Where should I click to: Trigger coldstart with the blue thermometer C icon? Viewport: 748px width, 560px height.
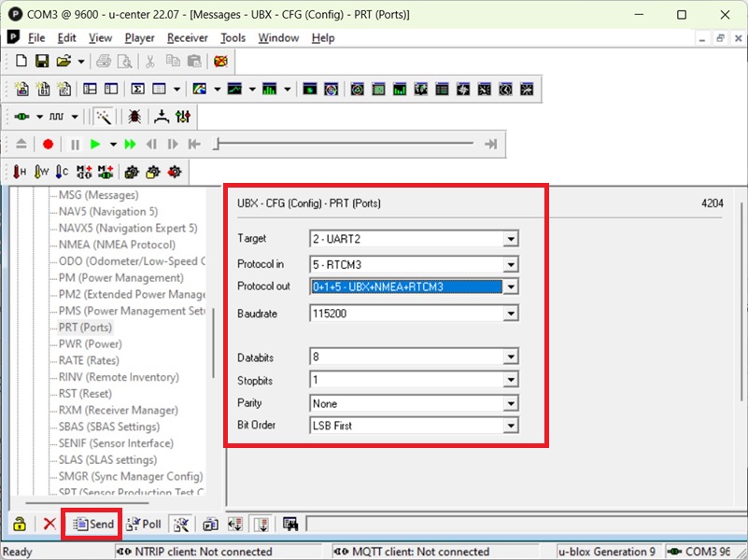62,172
